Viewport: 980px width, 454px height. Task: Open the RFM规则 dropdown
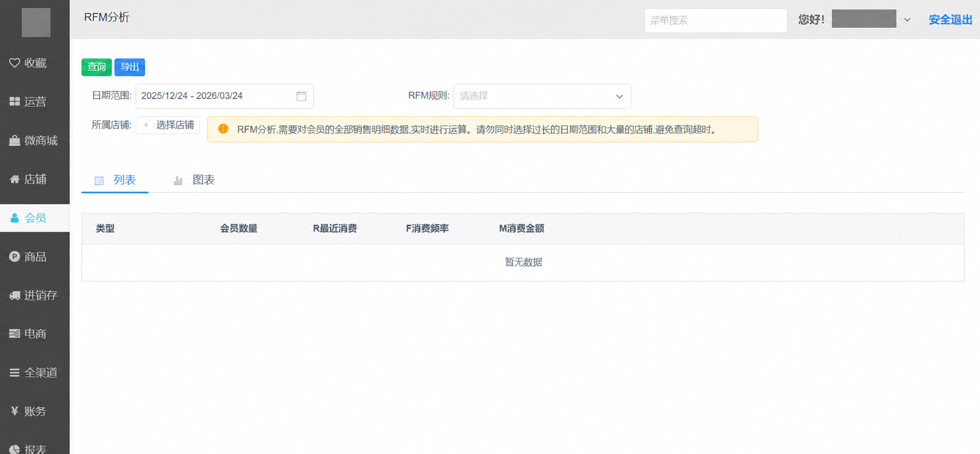tap(542, 96)
